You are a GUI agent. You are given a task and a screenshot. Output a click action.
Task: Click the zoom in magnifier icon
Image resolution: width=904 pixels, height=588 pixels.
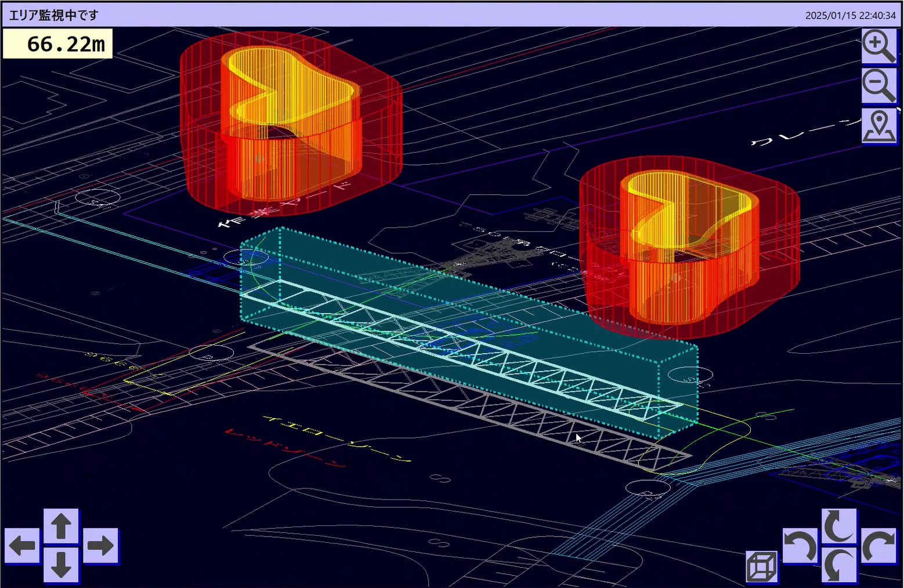point(878,45)
